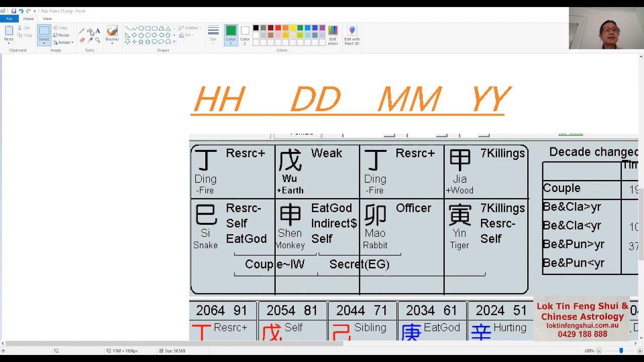644x362 pixels.
Task: Open Customize Quick Access Toolbar dropdown
Action: tap(34, 11)
